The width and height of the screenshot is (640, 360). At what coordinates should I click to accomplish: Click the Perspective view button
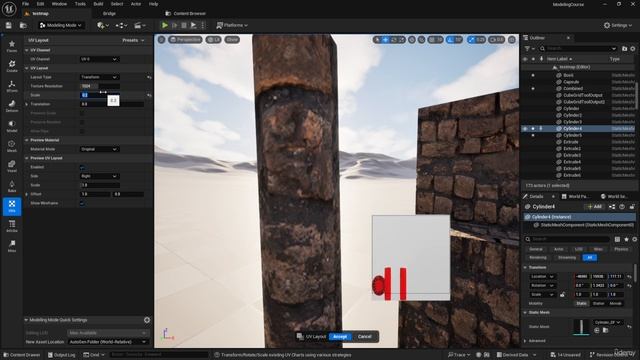click(x=185, y=40)
